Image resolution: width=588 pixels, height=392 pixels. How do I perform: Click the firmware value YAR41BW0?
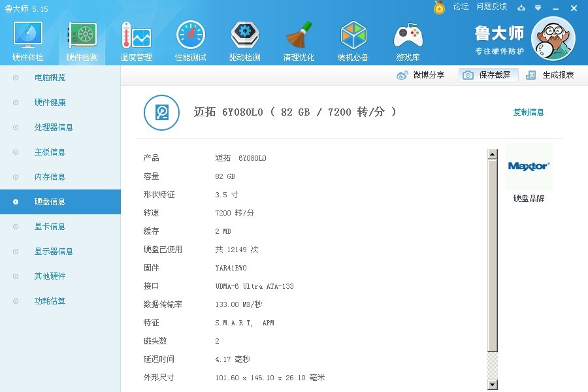click(x=231, y=268)
